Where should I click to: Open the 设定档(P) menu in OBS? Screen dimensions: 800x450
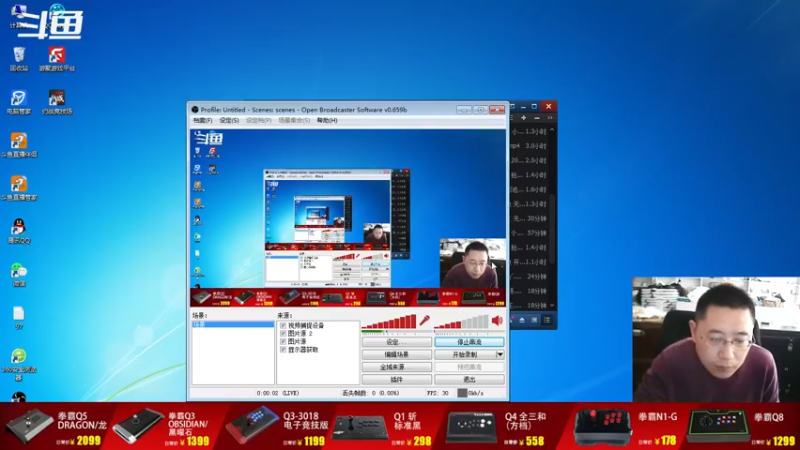[x=259, y=120]
